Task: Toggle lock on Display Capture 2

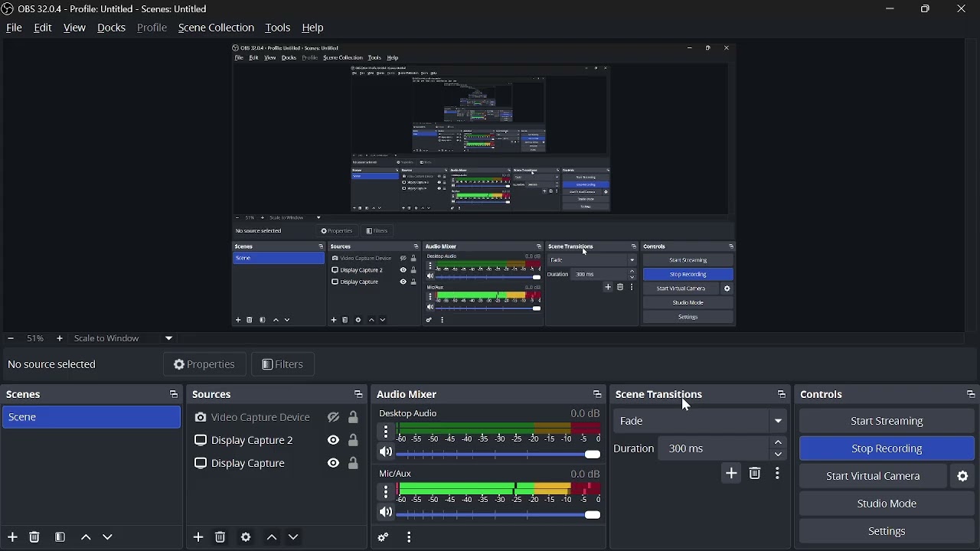Action: tap(354, 441)
